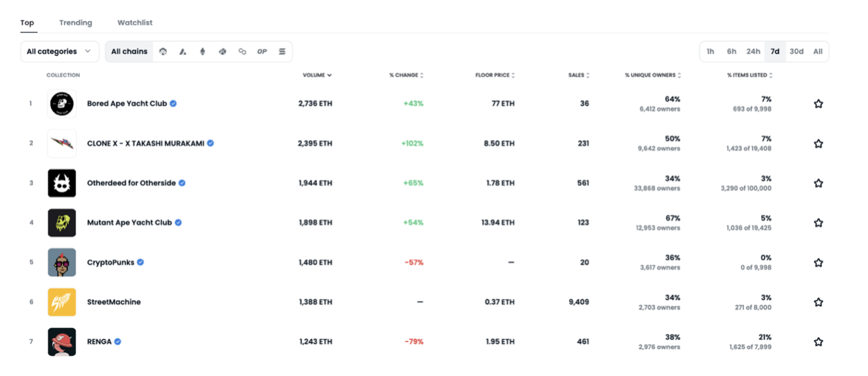Click verified badge next to CLONE X
The width and height of the screenshot is (868, 376).
coord(211,143)
